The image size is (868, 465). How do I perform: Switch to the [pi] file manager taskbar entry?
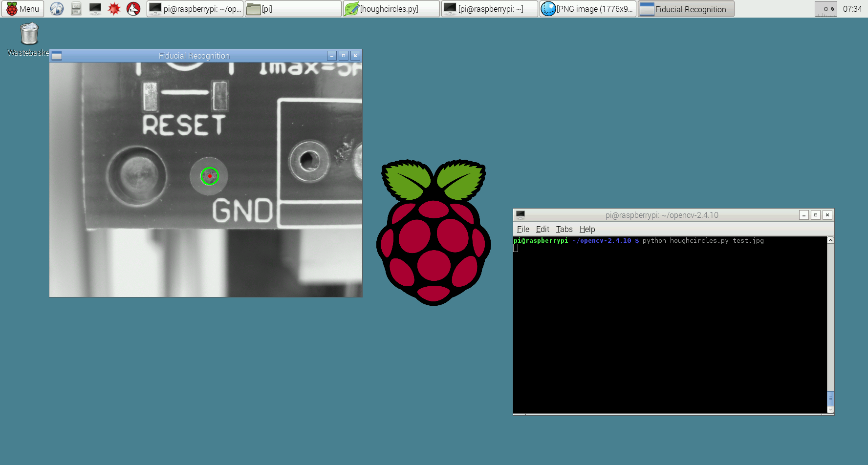(293, 9)
